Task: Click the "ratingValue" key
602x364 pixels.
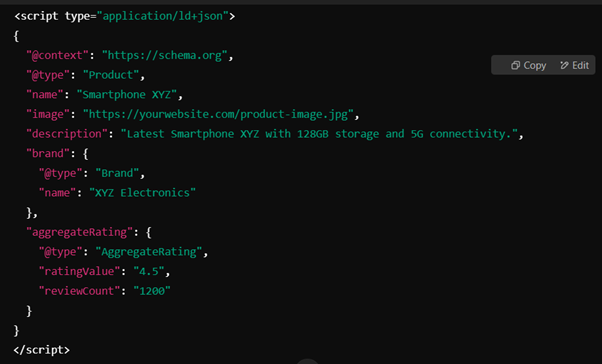Action: [79, 271]
